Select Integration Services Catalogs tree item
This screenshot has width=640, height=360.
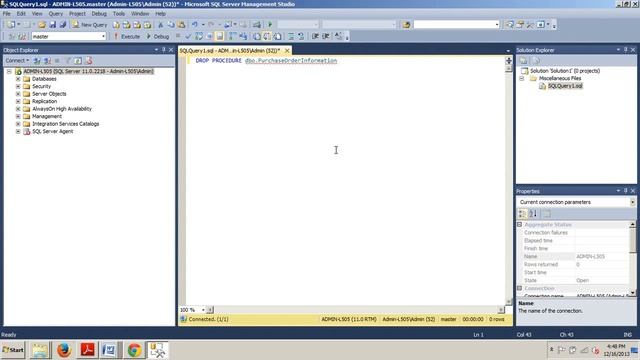tap(65, 124)
